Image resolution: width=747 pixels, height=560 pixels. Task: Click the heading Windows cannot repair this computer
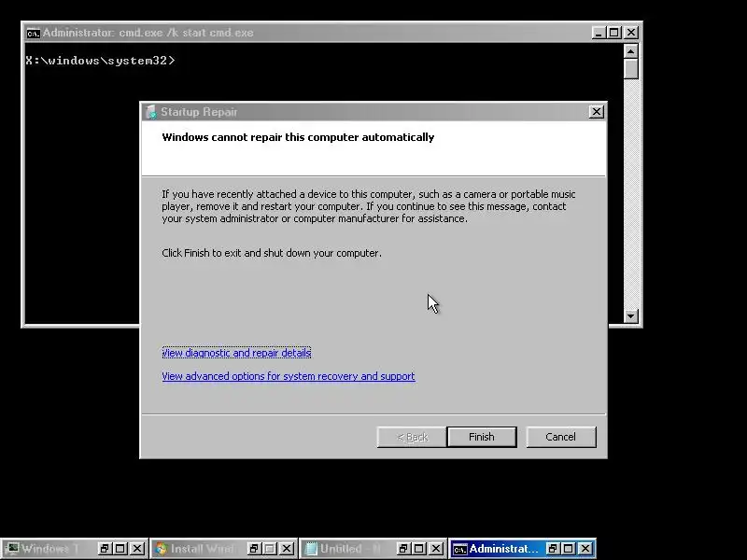point(298,137)
